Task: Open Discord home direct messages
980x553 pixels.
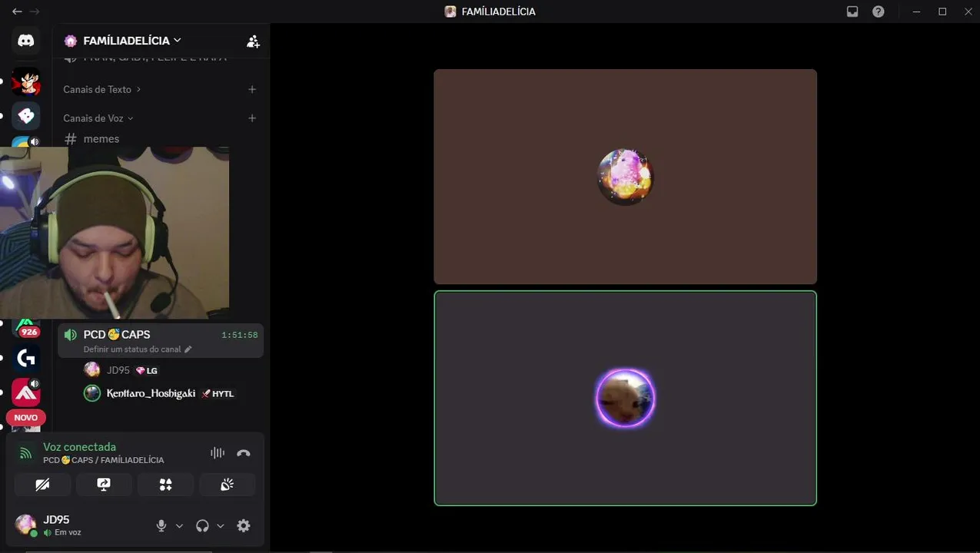Action: pos(26,41)
